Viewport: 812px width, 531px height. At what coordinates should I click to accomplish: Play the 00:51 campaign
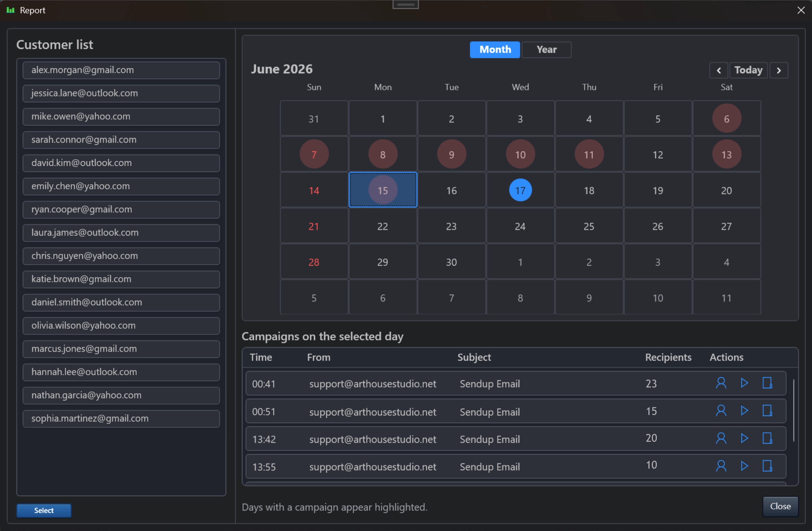[x=744, y=411]
